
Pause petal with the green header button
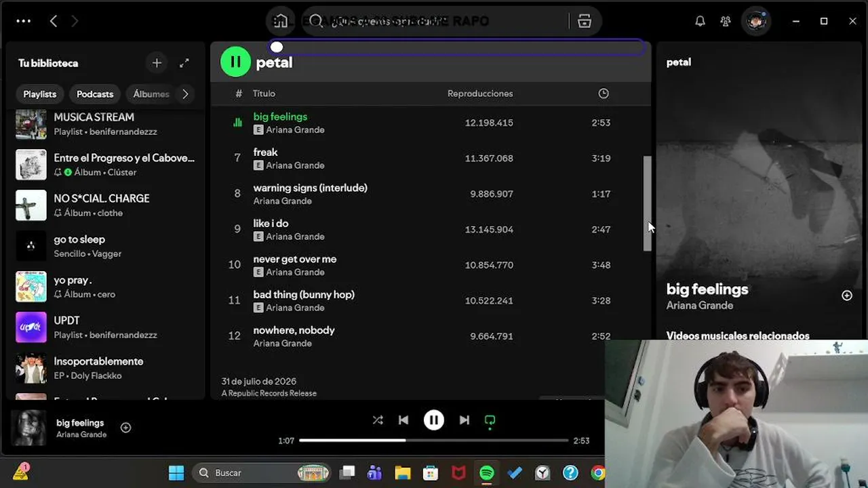tap(235, 62)
